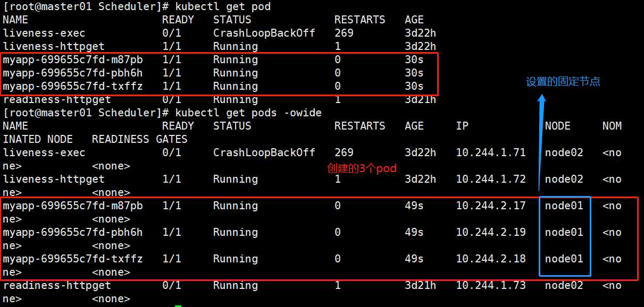Click the READINESS GATES header text
The image size is (644, 307).
(x=140, y=139)
